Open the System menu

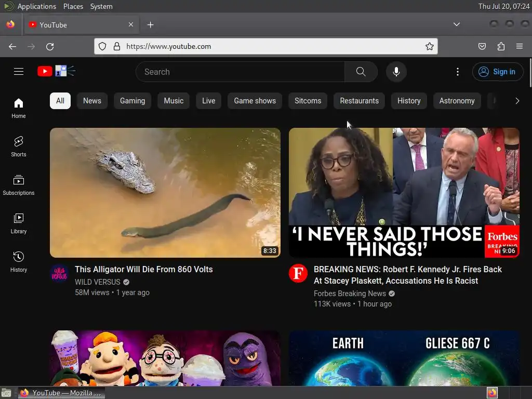tap(101, 6)
